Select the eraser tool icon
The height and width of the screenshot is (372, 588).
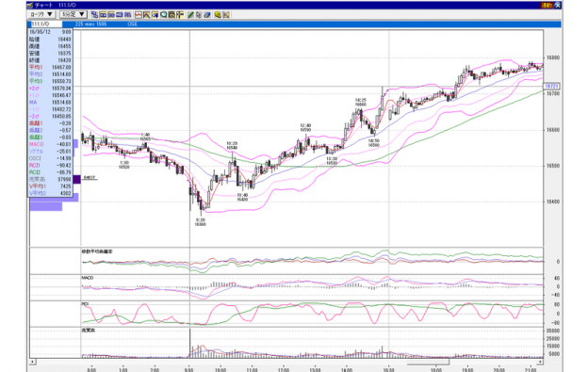[x=207, y=15]
